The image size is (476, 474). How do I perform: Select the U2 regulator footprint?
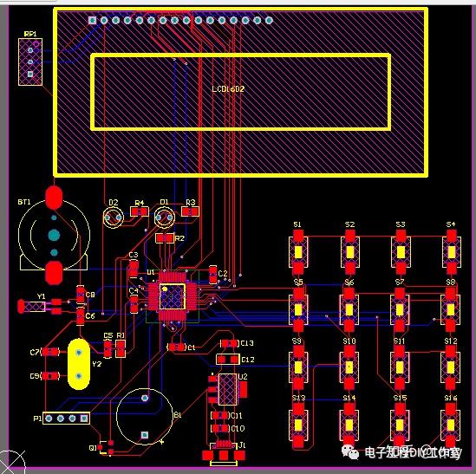[x=227, y=389]
